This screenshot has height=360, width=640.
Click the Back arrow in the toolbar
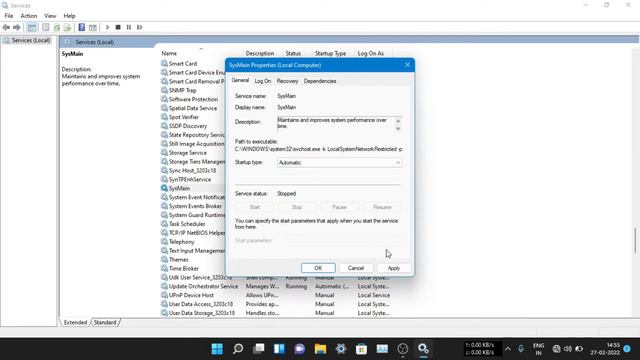point(6,27)
